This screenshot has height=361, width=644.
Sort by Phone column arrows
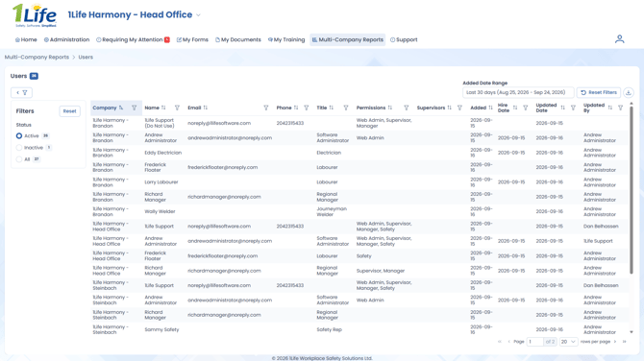pos(296,108)
